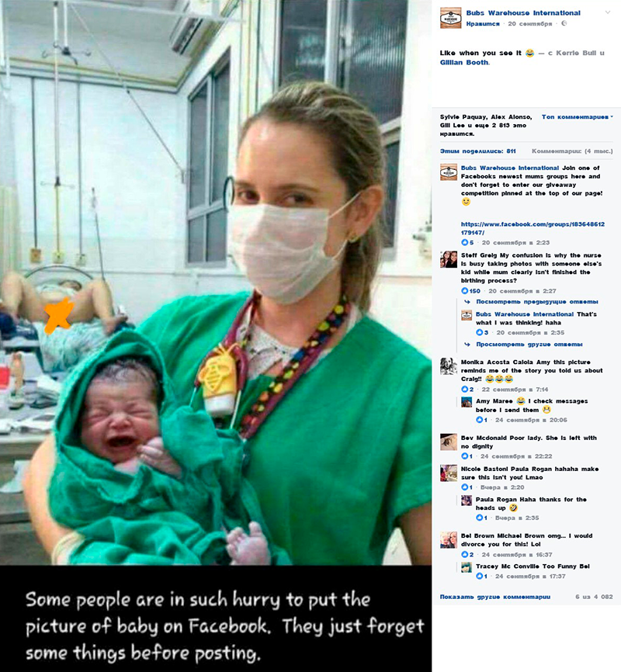Toggle the Нравится page like link
The image size is (621, 672).
click(x=483, y=24)
